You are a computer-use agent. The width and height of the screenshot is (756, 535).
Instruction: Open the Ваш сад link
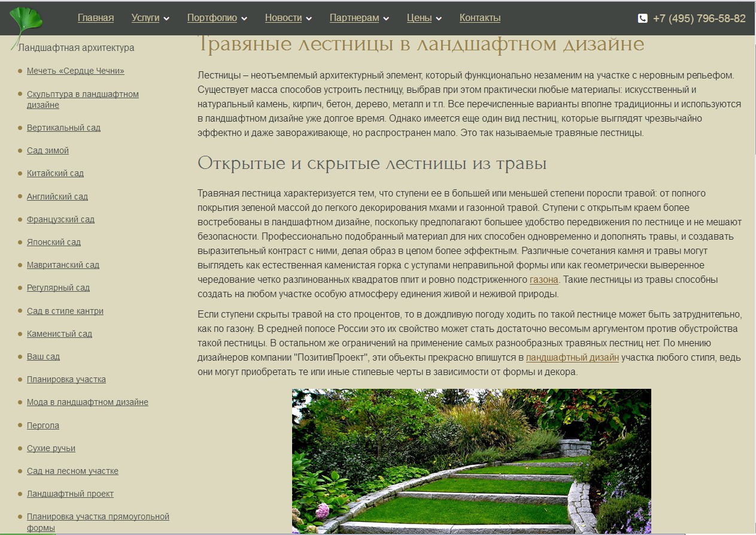[x=43, y=356]
